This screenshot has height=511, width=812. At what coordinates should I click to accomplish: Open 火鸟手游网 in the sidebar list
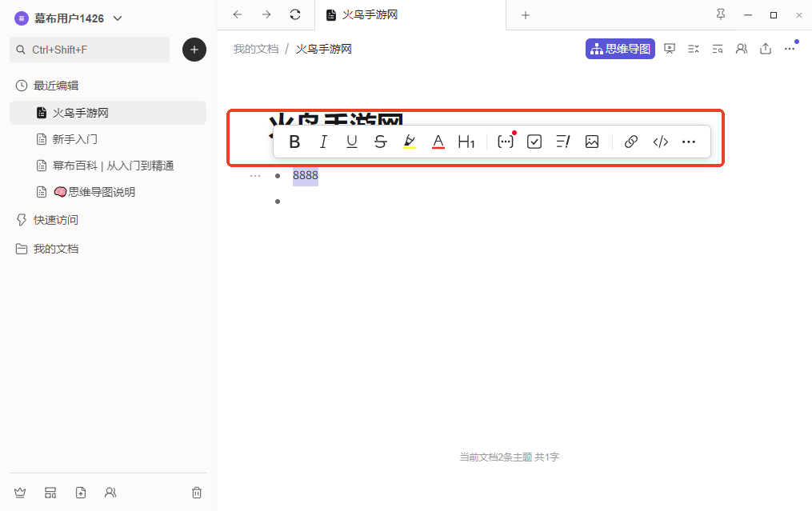pyautogui.click(x=108, y=113)
